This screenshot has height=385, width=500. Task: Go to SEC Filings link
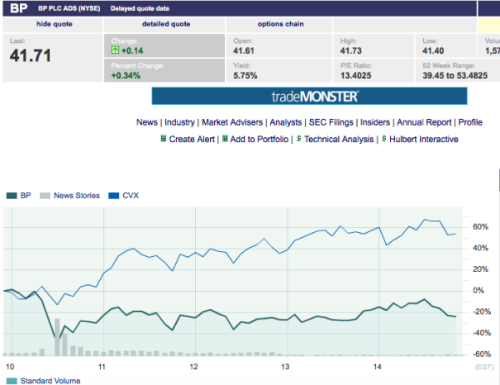[x=331, y=122]
